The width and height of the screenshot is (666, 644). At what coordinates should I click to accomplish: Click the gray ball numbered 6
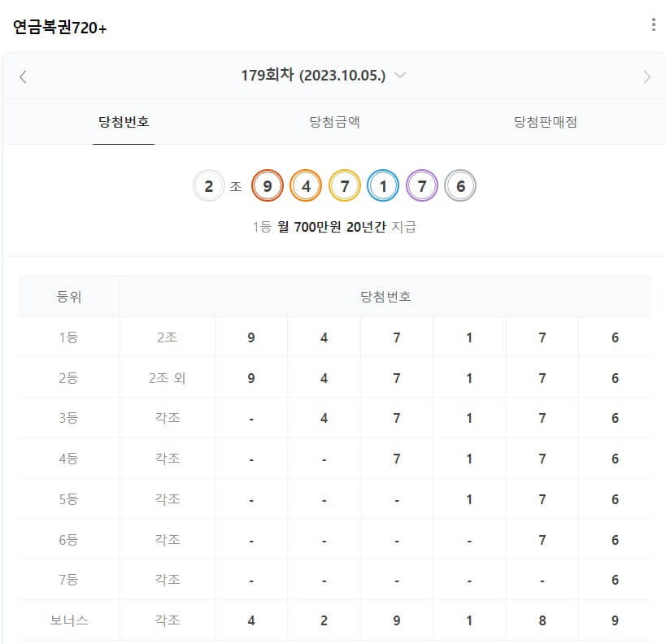tap(460, 185)
